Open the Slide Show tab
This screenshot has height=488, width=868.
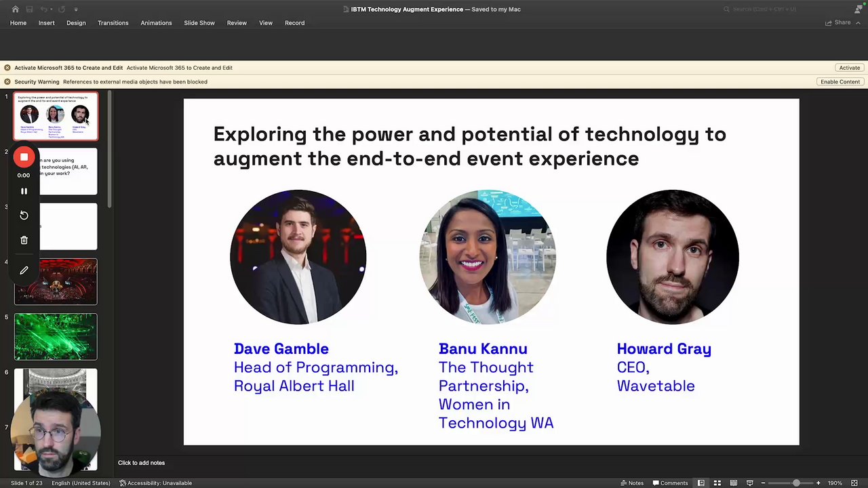199,23
